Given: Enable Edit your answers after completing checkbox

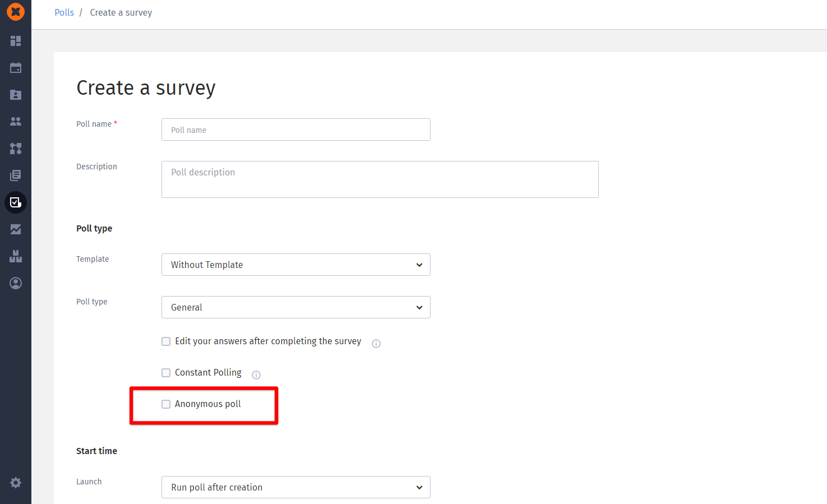Looking at the screenshot, I should click(166, 341).
